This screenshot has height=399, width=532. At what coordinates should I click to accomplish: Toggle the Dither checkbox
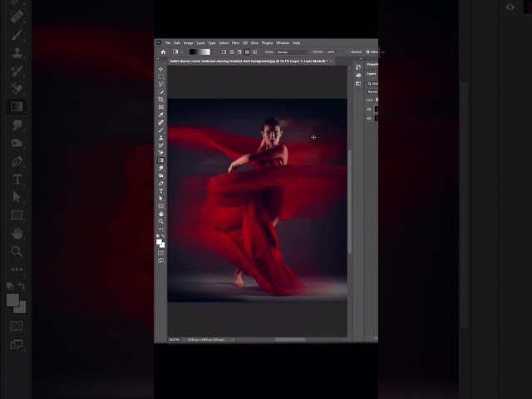[367, 52]
